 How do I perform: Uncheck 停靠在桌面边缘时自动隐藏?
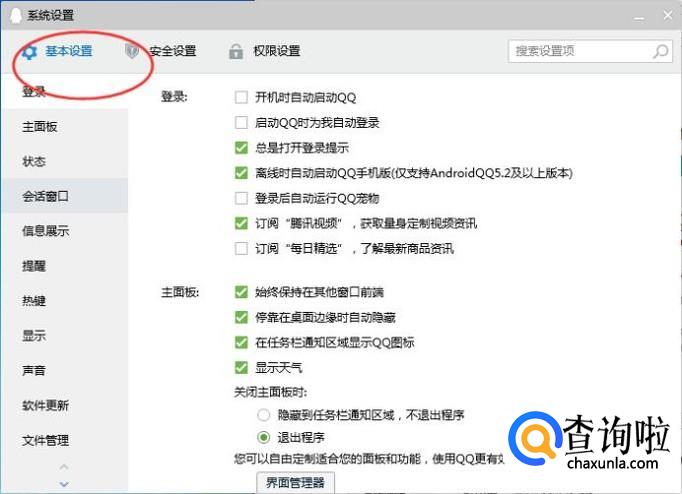pyautogui.click(x=241, y=317)
